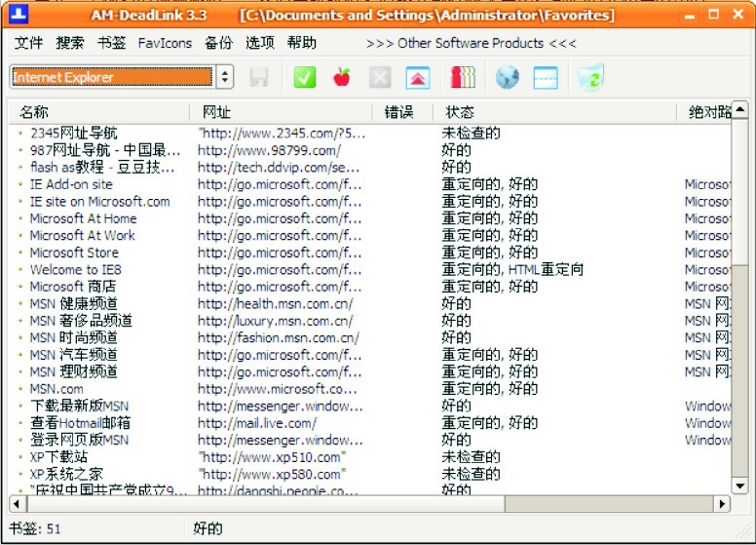Click the http://luxury.msn.com.cn/ URL cell

276,321
